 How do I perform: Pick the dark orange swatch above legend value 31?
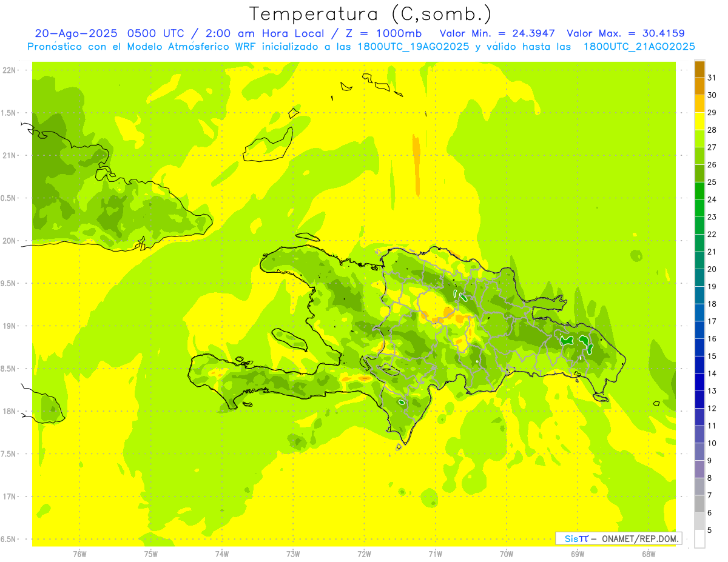[699, 69]
